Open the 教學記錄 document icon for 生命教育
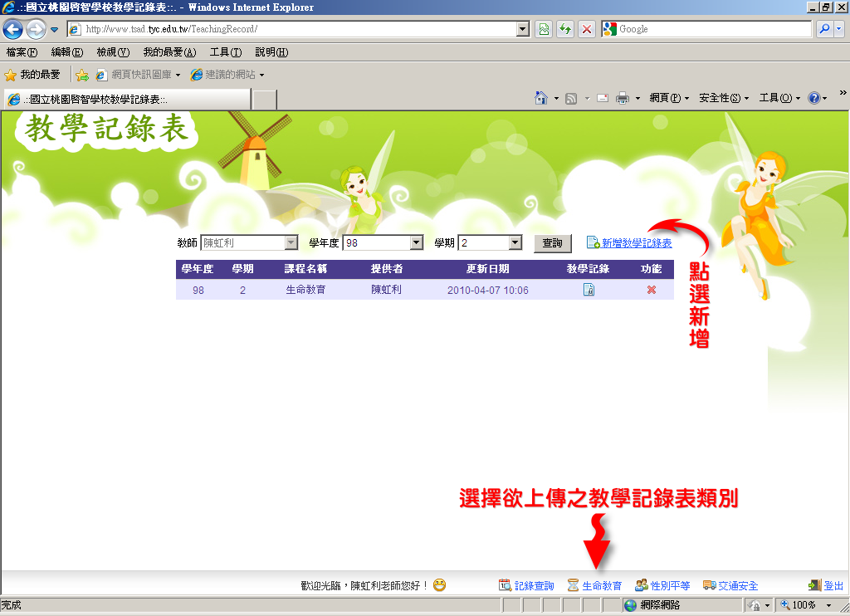 click(589, 290)
